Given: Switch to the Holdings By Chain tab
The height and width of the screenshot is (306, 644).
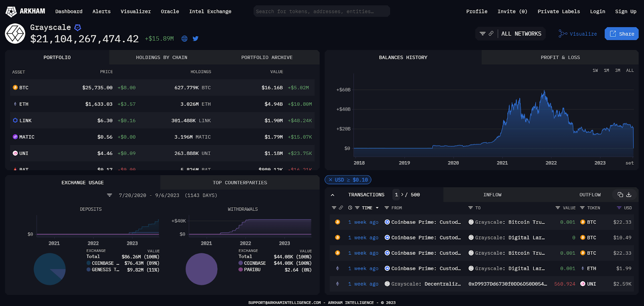Looking at the screenshot, I should click(x=162, y=58).
